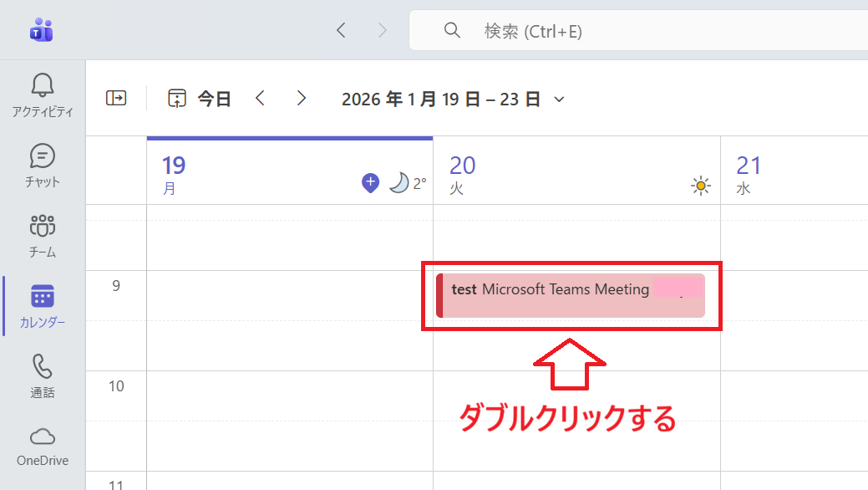Open the 通話 (Calls) section
This screenshot has width=868, height=490.
[42, 374]
